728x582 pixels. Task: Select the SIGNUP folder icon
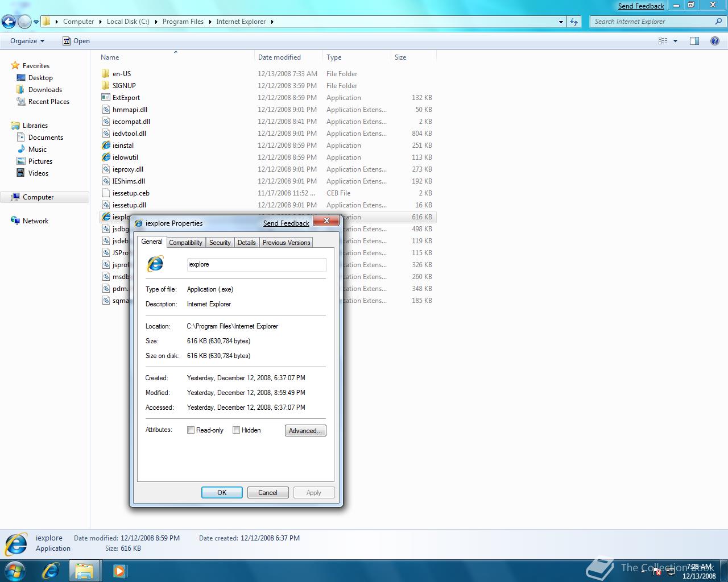106,86
